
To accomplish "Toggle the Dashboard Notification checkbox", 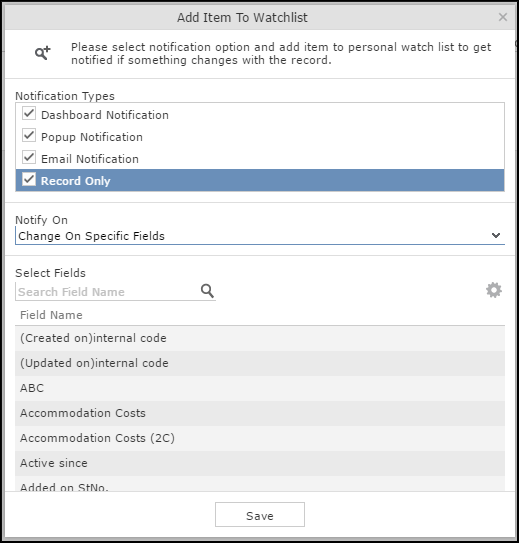I will click(29, 114).
